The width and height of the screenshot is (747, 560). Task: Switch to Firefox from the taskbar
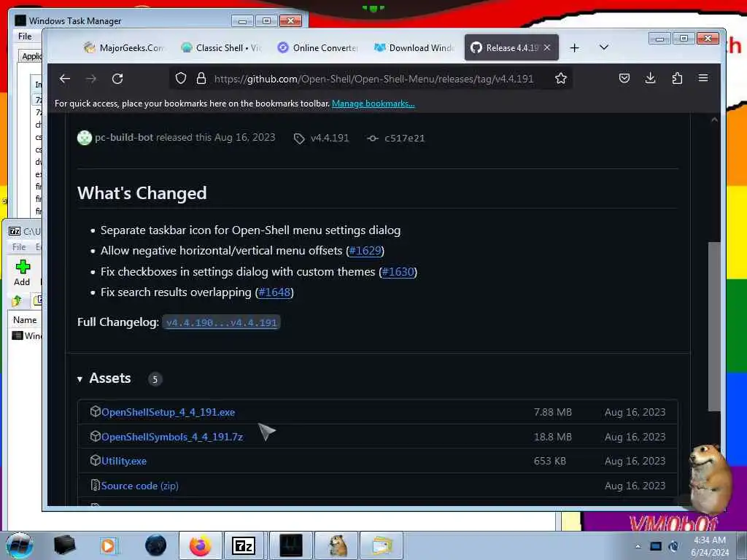[200, 545]
